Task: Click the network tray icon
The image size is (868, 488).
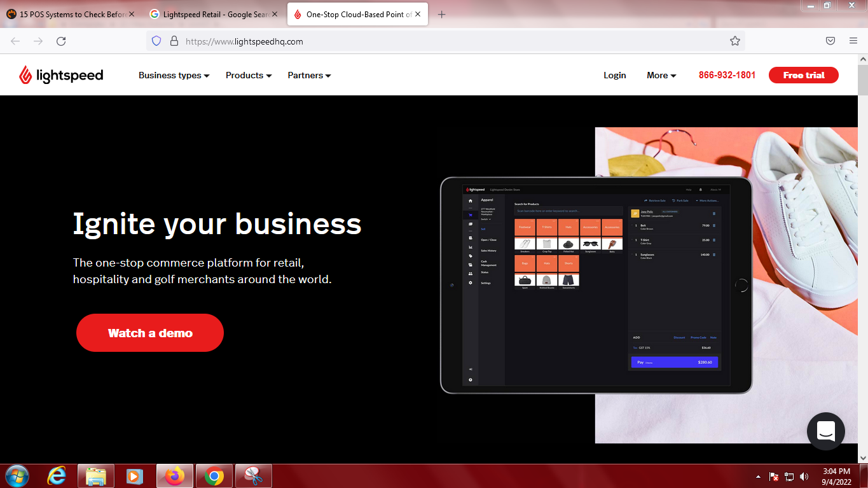Action: tap(789, 476)
